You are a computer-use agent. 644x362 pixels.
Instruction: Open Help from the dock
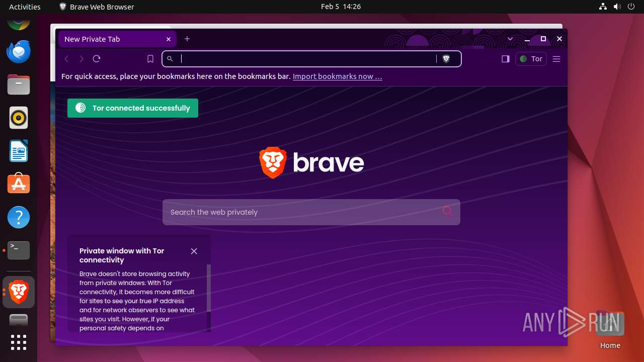19,218
